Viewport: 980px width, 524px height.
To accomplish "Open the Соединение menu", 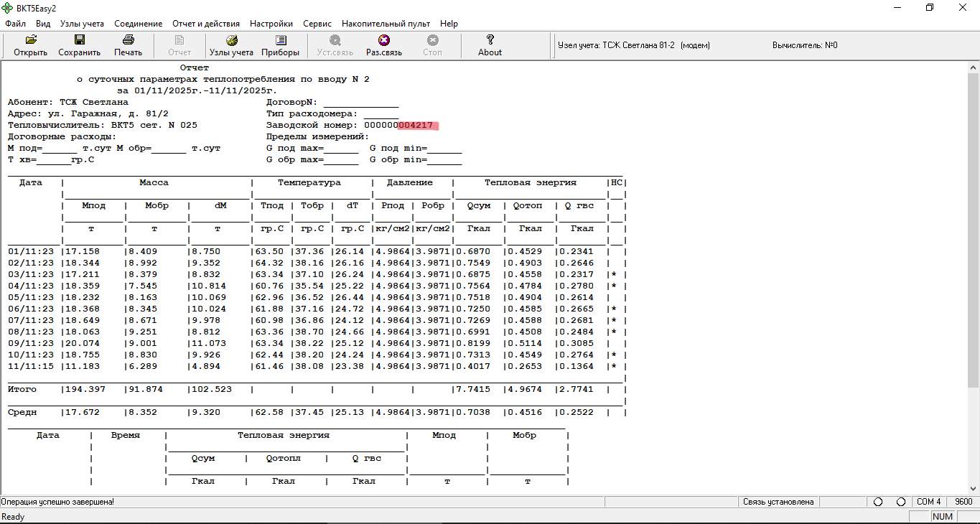I will tap(138, 24).
